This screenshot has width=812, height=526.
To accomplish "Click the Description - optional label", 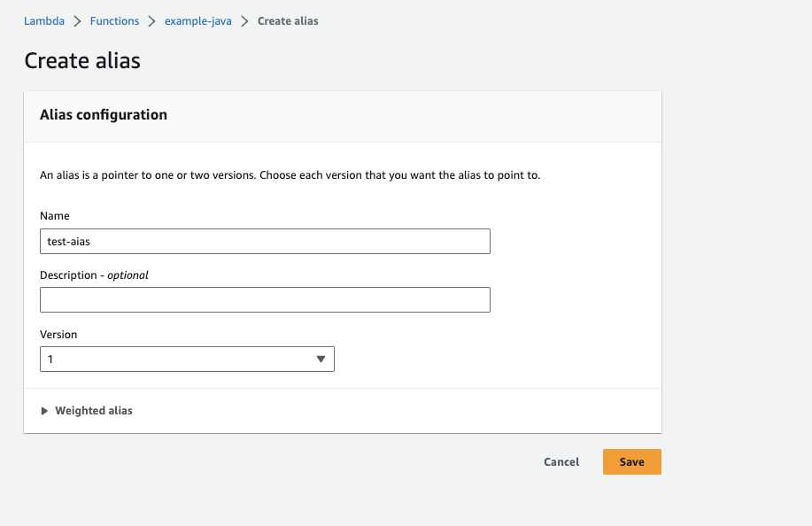I will pyautogui.click(x=94, y=275).
